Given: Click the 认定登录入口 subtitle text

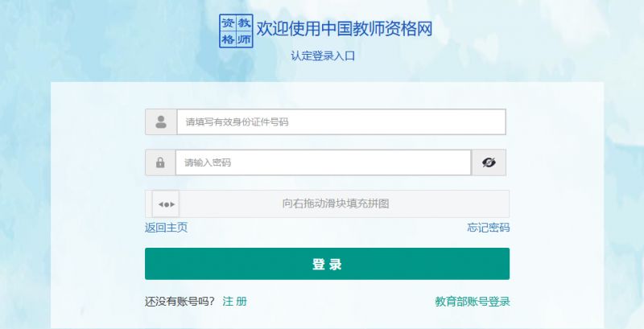Looking at the screenshot, I should click(323, 56).
